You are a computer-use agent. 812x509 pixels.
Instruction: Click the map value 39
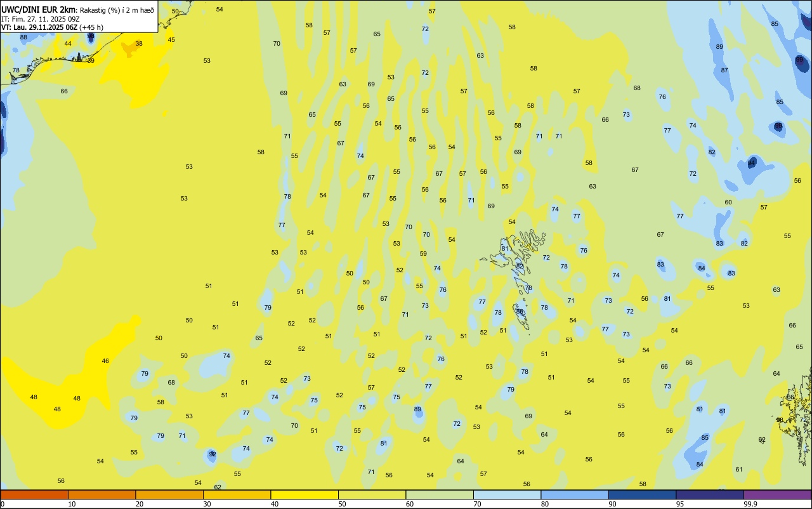pyautogui.click(x=91, y=60)
